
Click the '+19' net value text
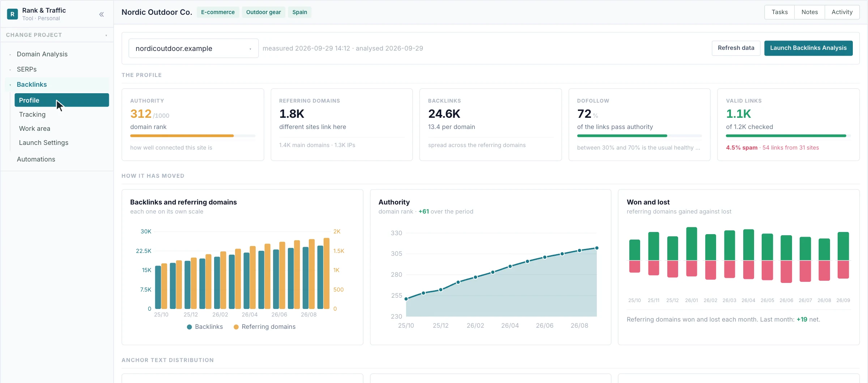coord(802,320)
